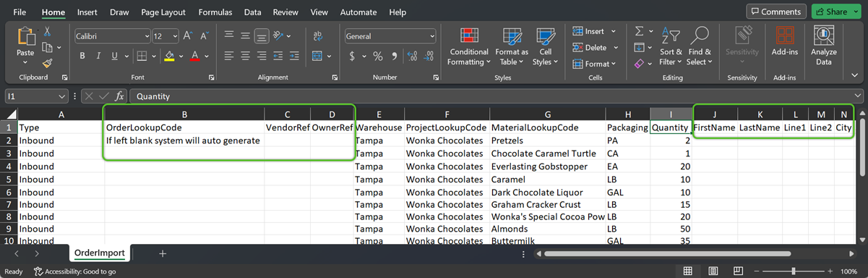Screen dimensions: 868x278
Task: Open the Calibri font name dropdown
Action: (x=147, y=36)
